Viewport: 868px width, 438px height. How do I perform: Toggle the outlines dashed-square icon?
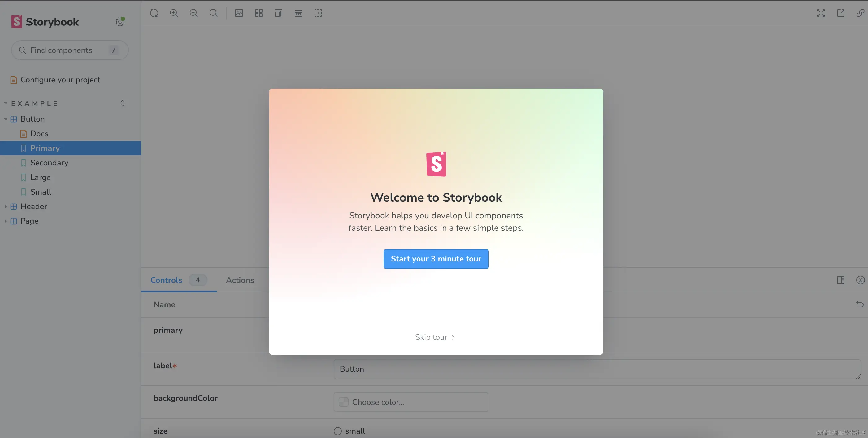[318, 13]
